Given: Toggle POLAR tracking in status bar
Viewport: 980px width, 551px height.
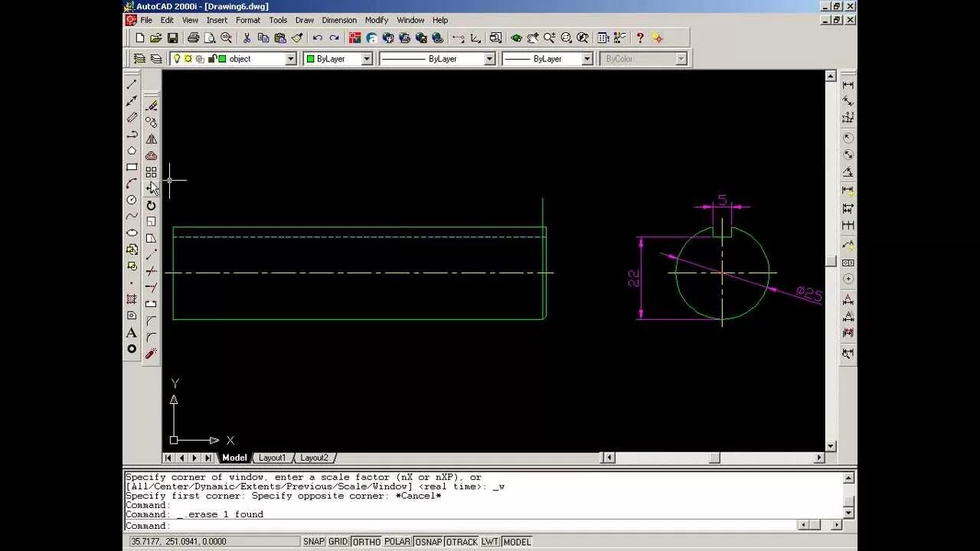Looking at the screenshot, I should pyautogui.click(x=397, y=542).
